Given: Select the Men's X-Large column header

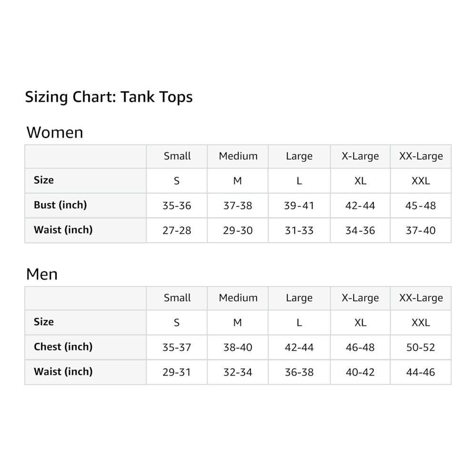Looking at the screenshot, I should tap(360, 298).
